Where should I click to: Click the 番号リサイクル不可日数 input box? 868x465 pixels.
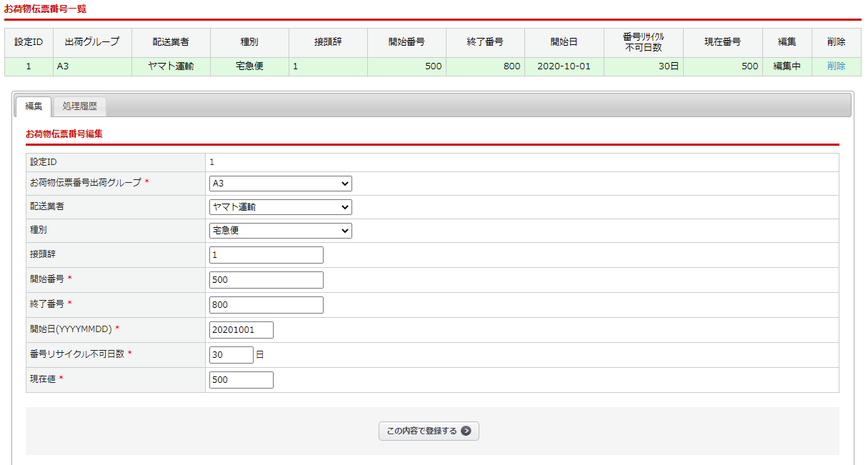click(231, 355)
